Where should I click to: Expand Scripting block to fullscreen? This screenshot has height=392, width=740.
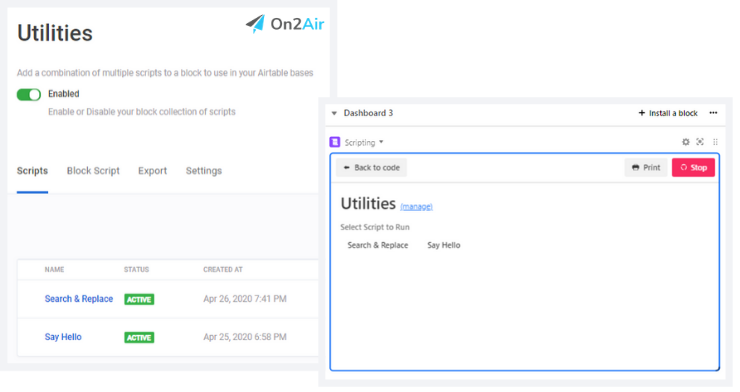(x=700, y=142)
